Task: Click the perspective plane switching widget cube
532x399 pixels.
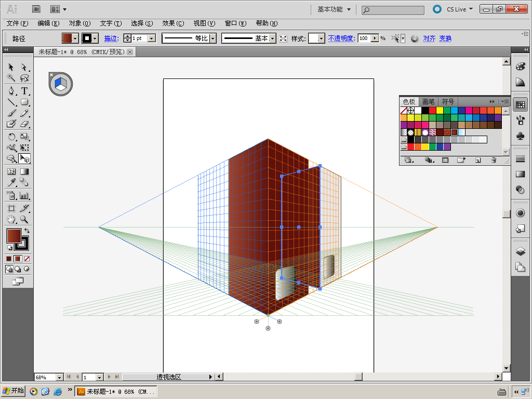Action: pyautogui.click(x=61, y=84)
